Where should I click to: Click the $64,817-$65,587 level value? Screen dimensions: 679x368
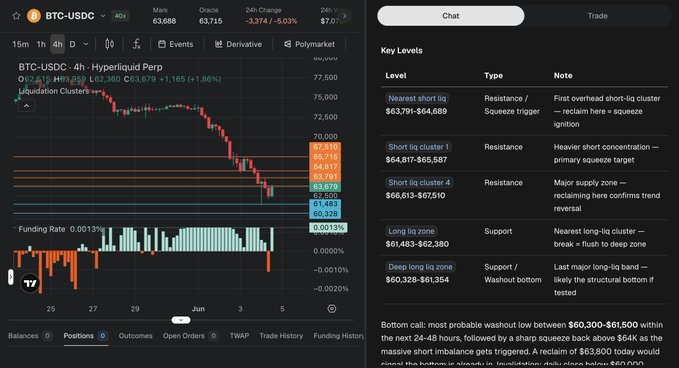416,160
